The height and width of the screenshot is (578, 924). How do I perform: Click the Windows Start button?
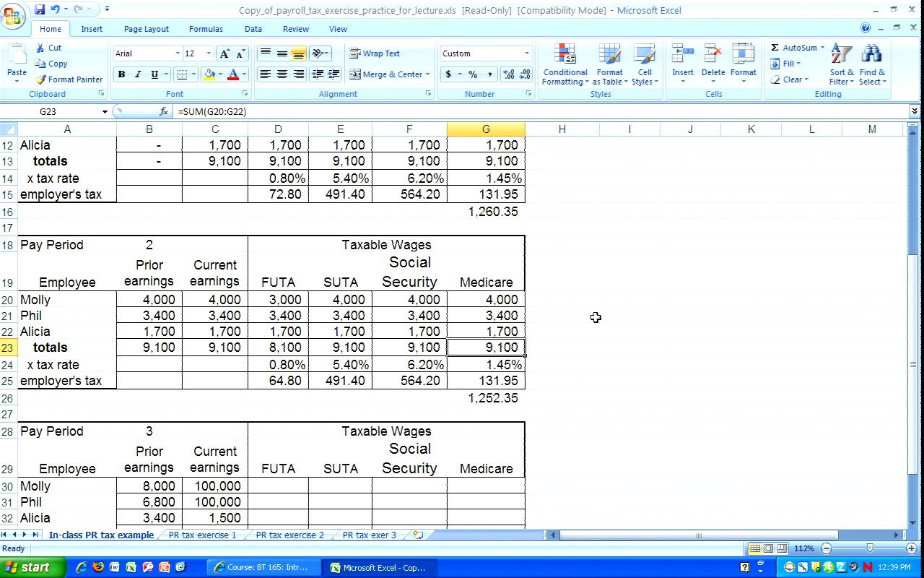pyautogui.click(x=27, y=567)
